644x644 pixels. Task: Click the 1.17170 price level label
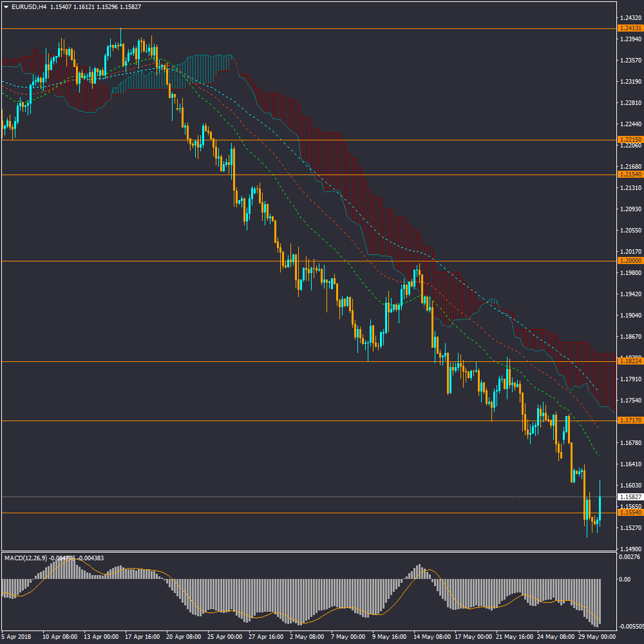[630, 421]
